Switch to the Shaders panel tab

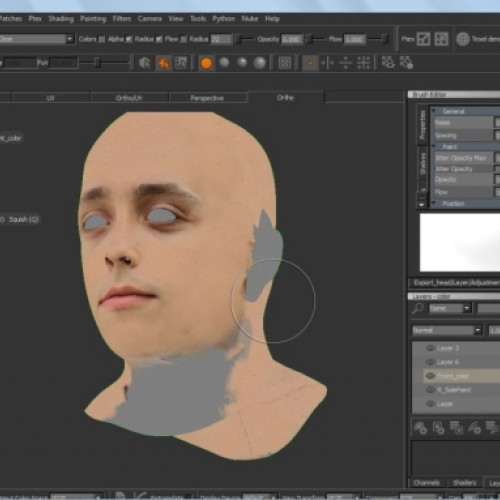pos(464,483)
